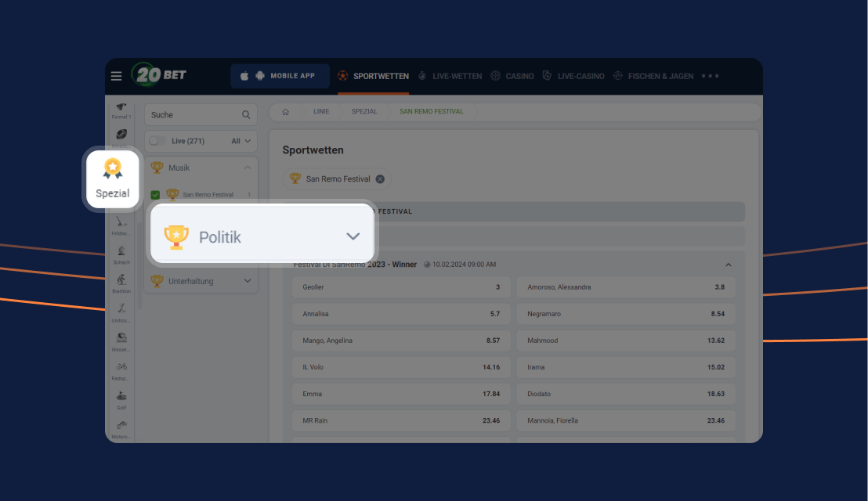Select Motorsport icon in sidebar

121,429
